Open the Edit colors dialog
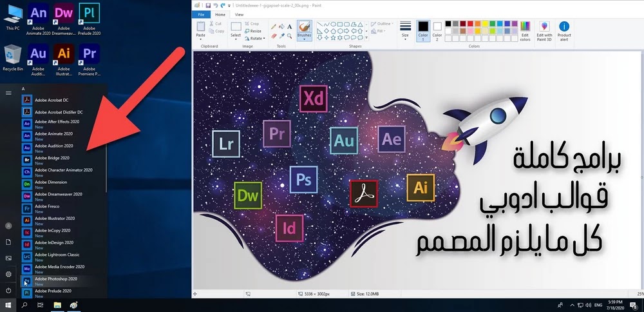 [x=525, y=31]
